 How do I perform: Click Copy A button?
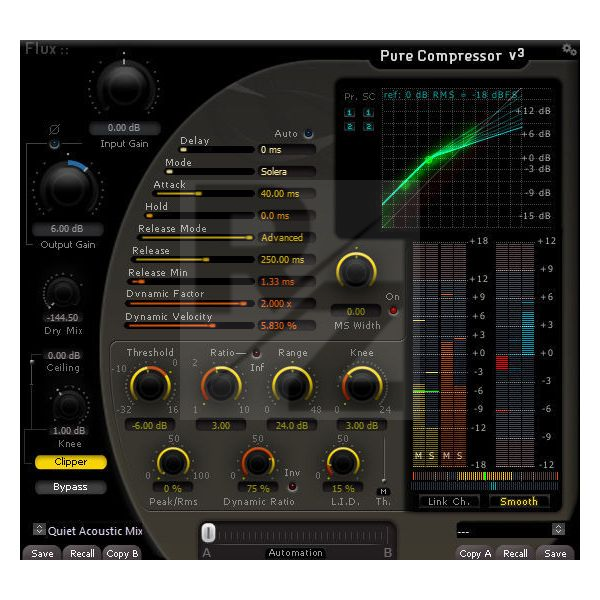point(475,553)
